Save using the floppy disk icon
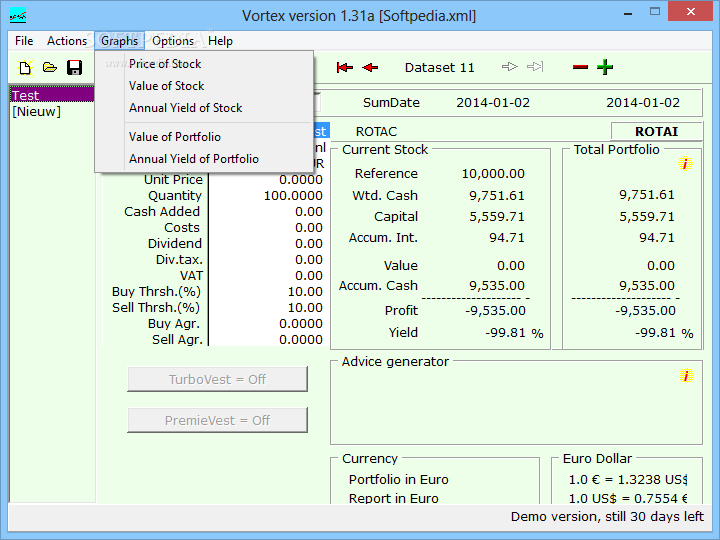720x540 pixels. 74,68
